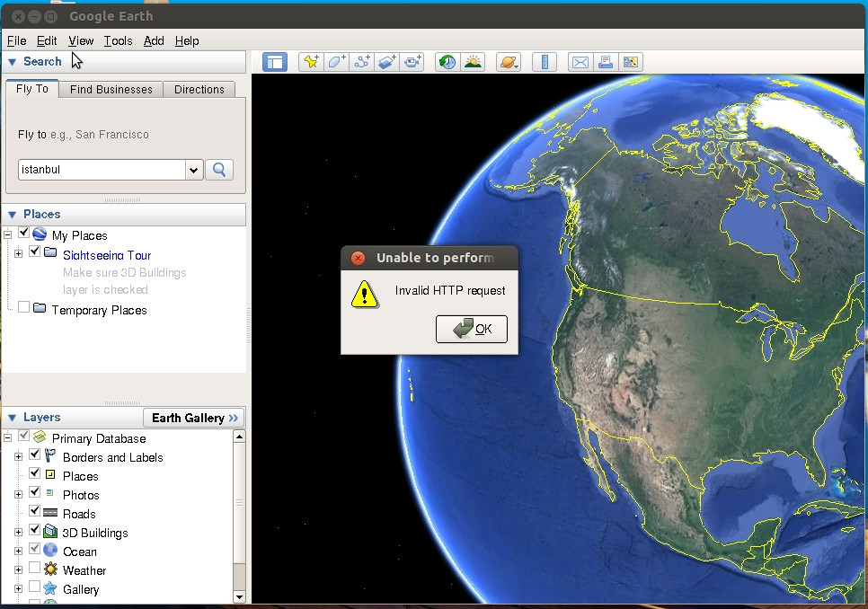Enable the Weather layer checkbox

click(x=34, y=567)
